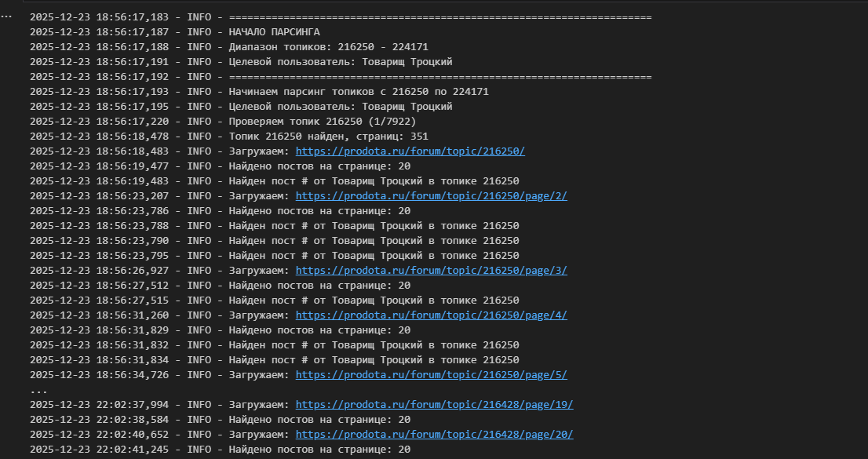868x459 pixels.
Task: Click the 'Начинаем парсинг топиков' log entry
Action: click(359, 92)
